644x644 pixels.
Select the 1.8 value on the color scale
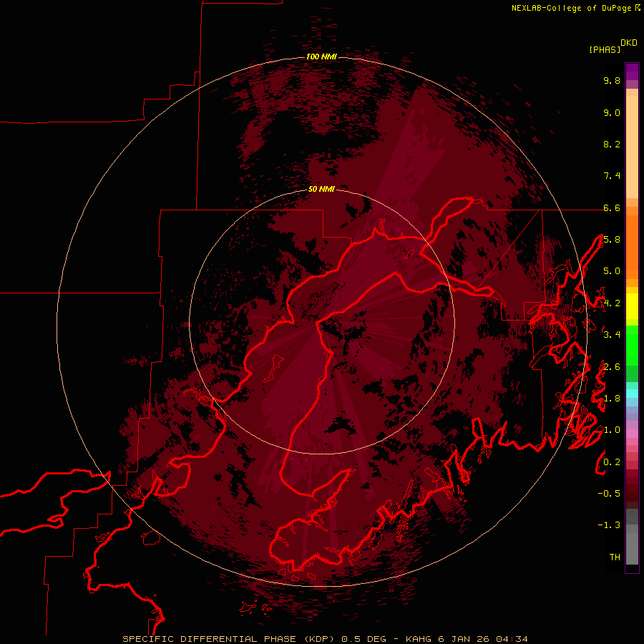(x=612, y=399)
